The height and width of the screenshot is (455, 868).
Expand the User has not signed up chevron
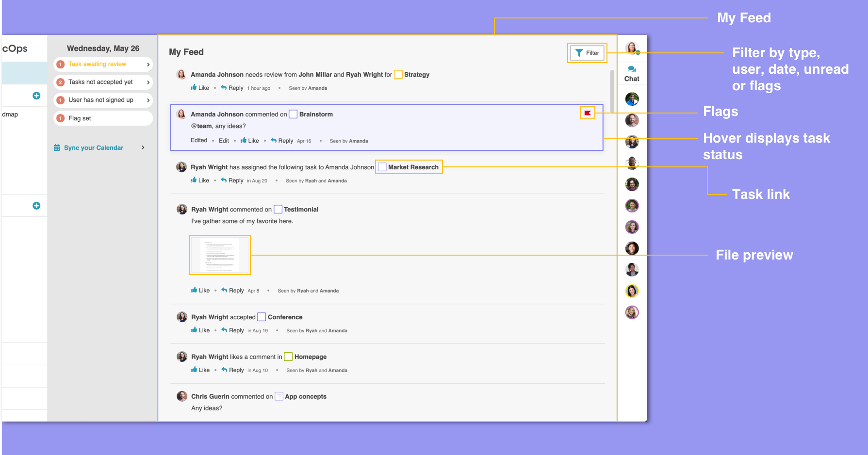(x=148, y=100)
